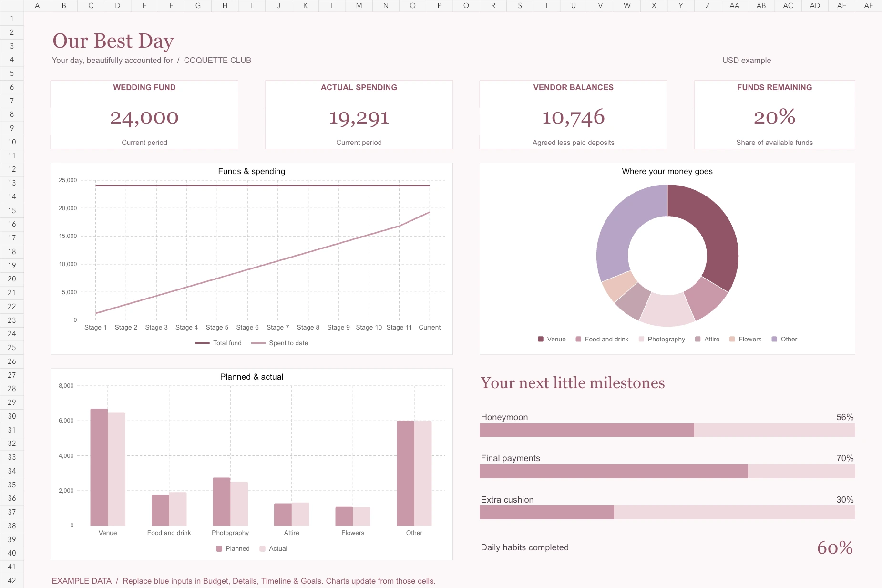The image size is (882, 588).
Task: Click the Attire legend entry
Action: point(707,339)
